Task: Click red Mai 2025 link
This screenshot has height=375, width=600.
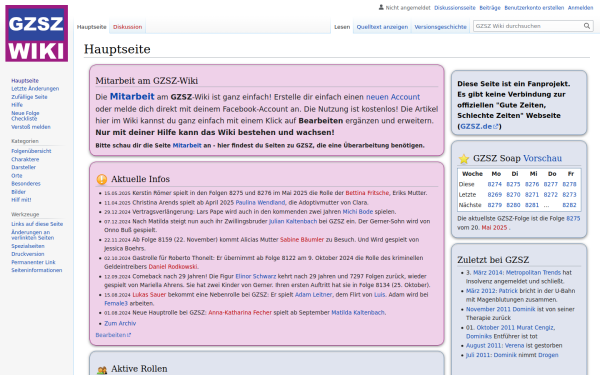Action: click(494, 228)
